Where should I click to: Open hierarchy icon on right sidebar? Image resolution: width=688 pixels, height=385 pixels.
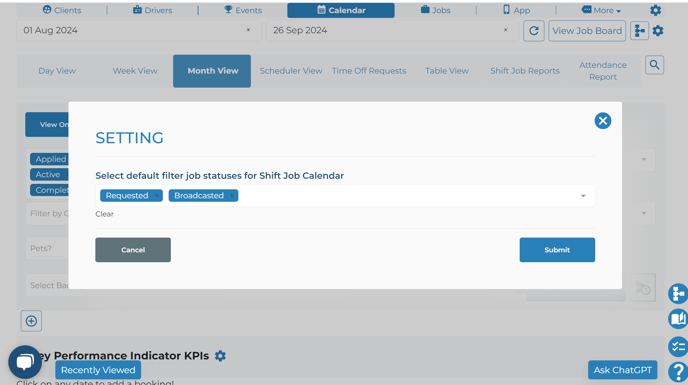678,293
